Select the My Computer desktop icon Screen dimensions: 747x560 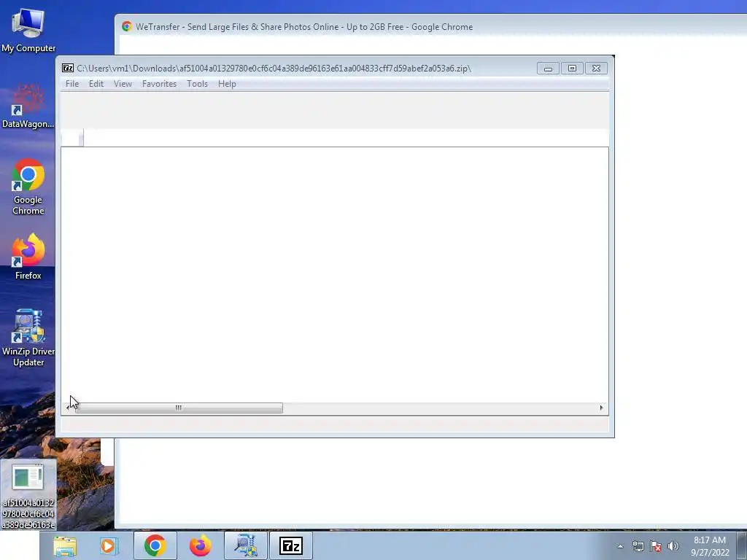(28, 30)
